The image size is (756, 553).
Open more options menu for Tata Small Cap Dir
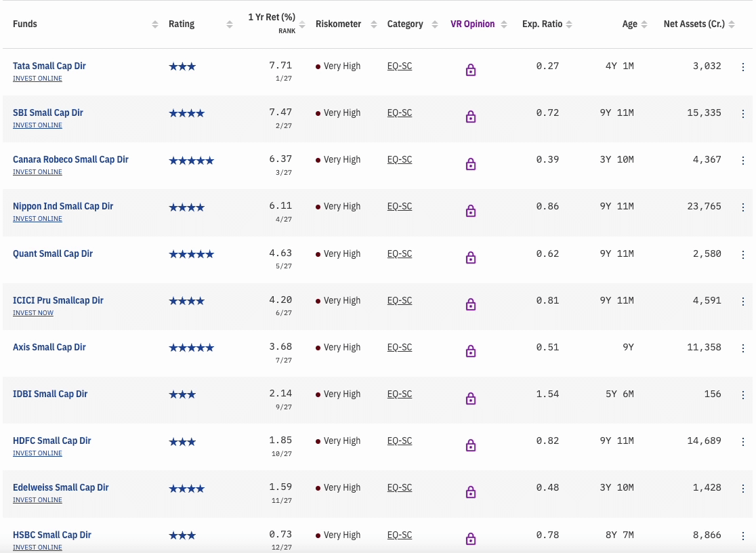(x=742, y=67)
